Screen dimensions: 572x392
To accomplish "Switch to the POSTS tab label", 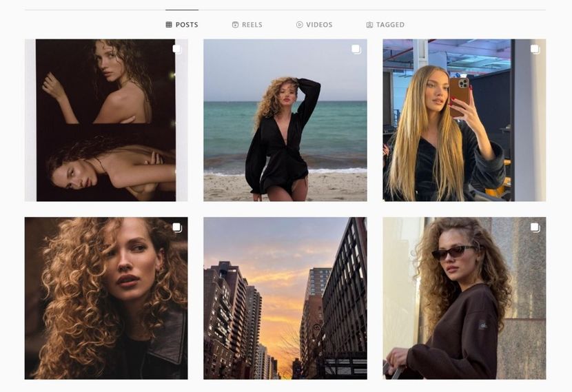I will pos(187,25).
